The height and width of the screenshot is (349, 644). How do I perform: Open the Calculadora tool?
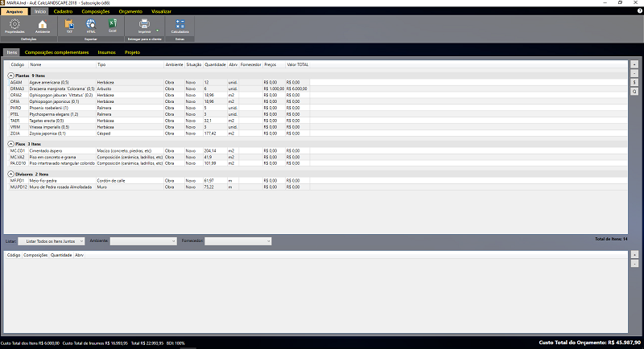(180, 27)
